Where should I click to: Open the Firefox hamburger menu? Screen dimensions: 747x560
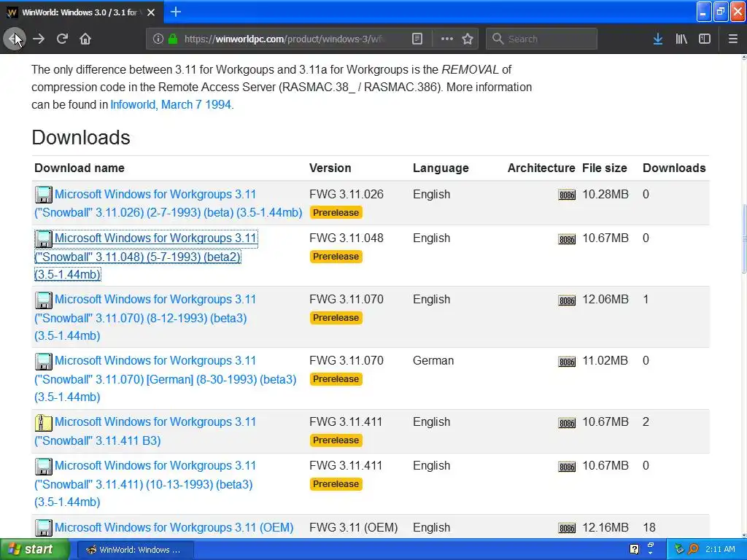(732, 39)
